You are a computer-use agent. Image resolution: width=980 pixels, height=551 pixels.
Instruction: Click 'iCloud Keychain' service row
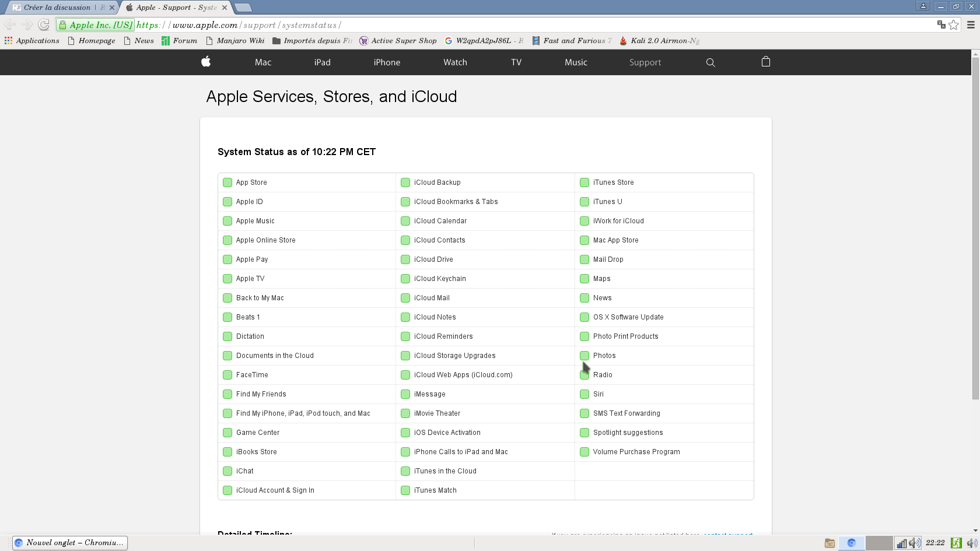click(x=485, y=279)
